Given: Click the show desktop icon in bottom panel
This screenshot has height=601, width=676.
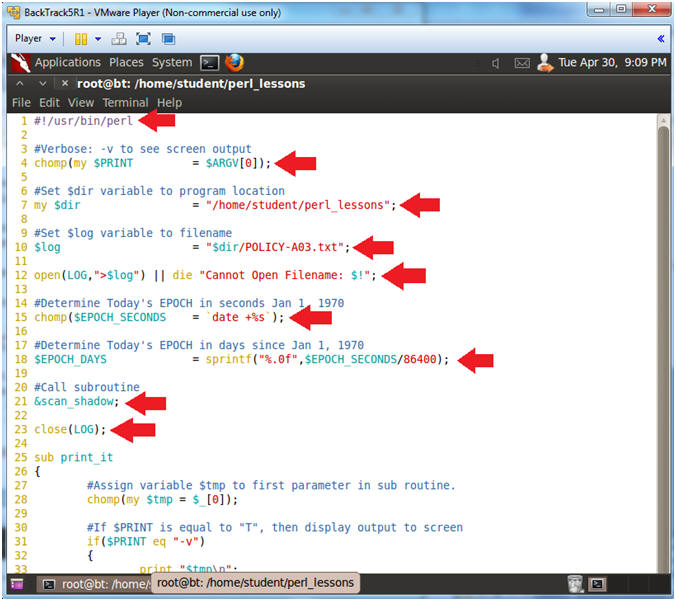Looking at the screenshot, I should [17, 585].
